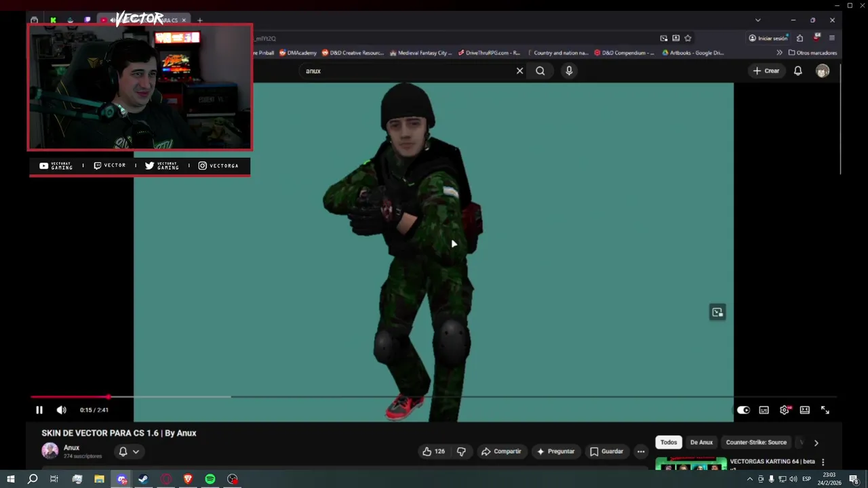Viewport: 868px width, 488px height.
Task: Toggle subtitles captions button in player
Action: coord(764,410)
